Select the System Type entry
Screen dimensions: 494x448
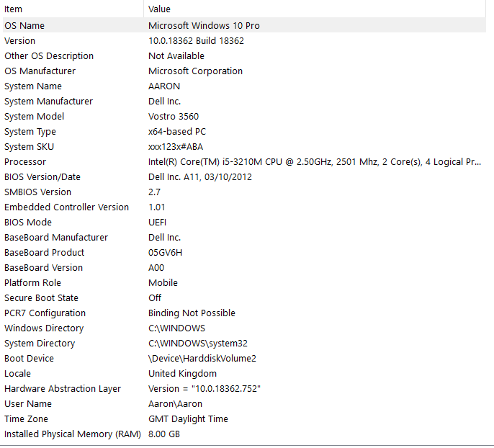(30, 131)
